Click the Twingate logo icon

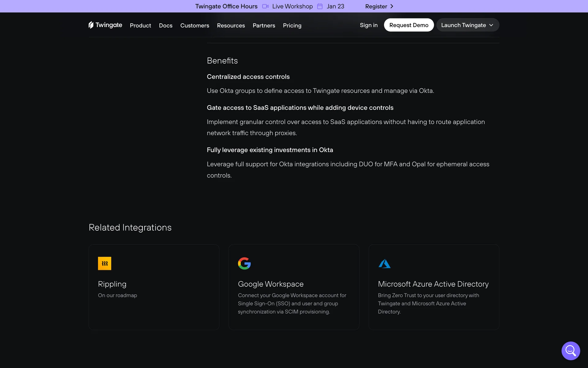pyautogui.click(x=91, y=25)
